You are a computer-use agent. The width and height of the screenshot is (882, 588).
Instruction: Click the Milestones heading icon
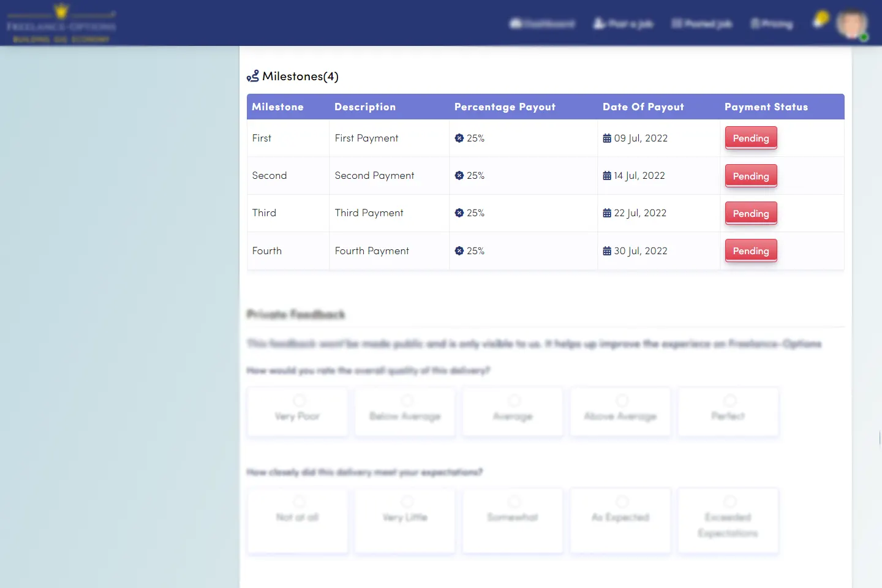[252, 77]
